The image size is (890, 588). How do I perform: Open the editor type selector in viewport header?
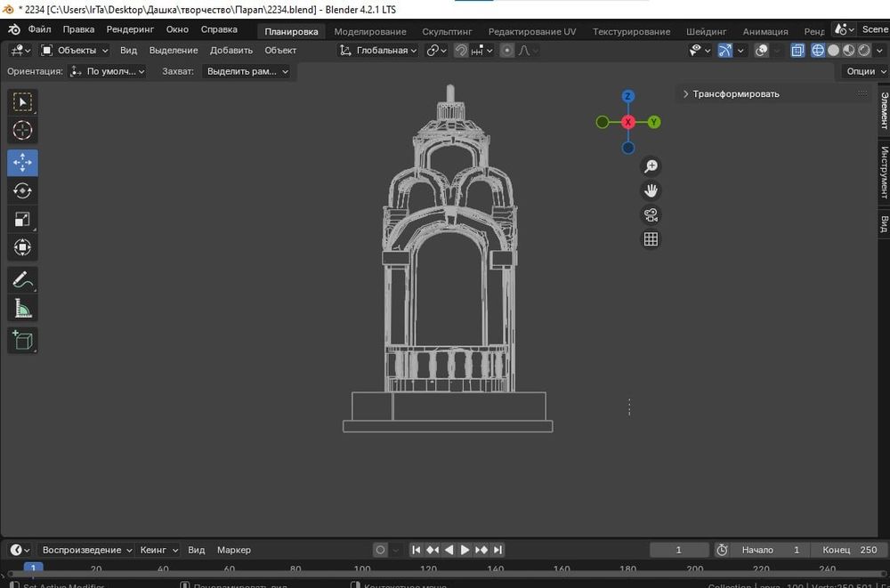(20, 51)
